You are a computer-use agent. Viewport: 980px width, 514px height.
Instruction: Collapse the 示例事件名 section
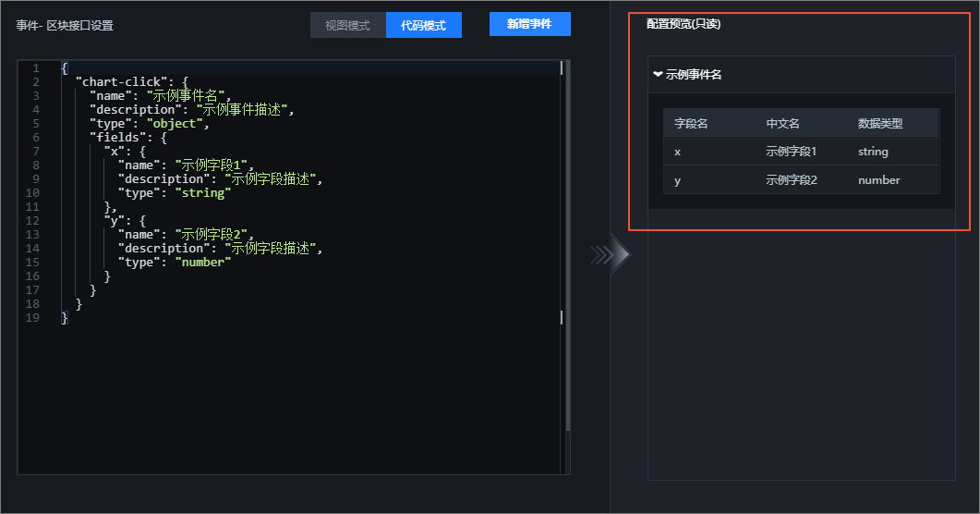coord(658,74)
